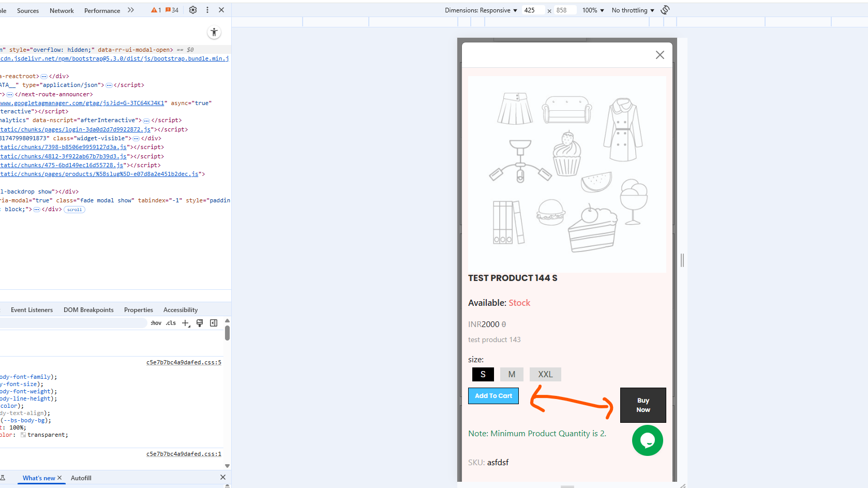Open the 7398-b8506e9959127d3a.js chunk link
This screenshot has width=868, height=488.
coord(64,147)
